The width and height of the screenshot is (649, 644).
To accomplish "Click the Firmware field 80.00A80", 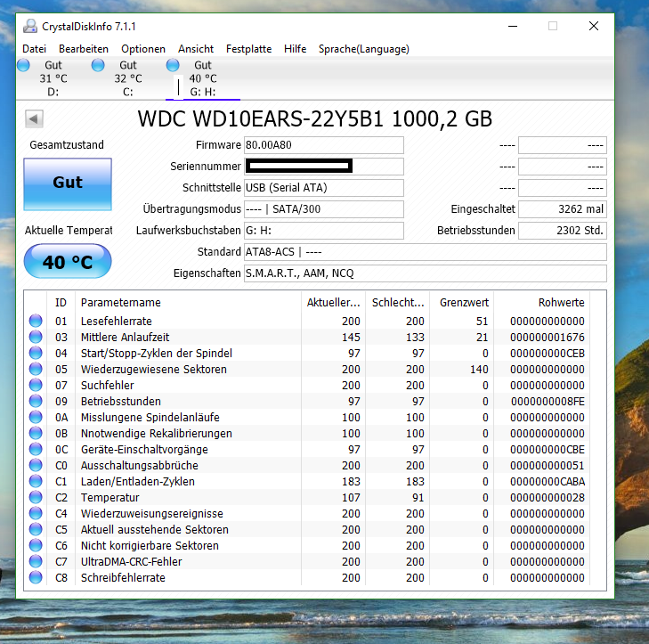I will point(324,145).
